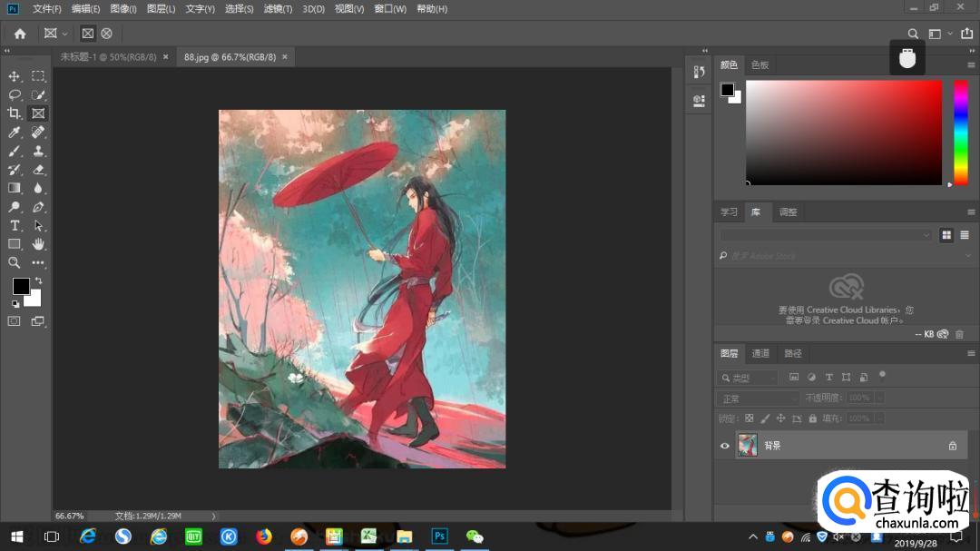
Task: Swap foreground and background colors
Action: (x=38, y=280)
